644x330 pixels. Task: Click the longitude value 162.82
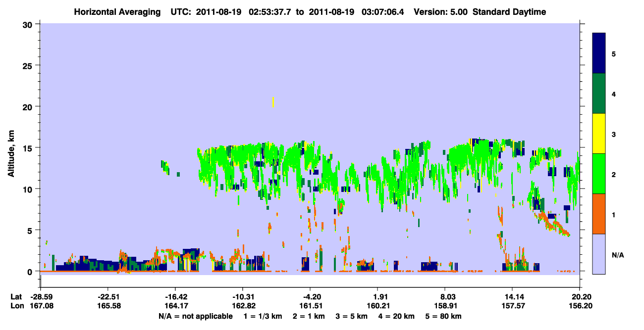(x=243, y=306)
